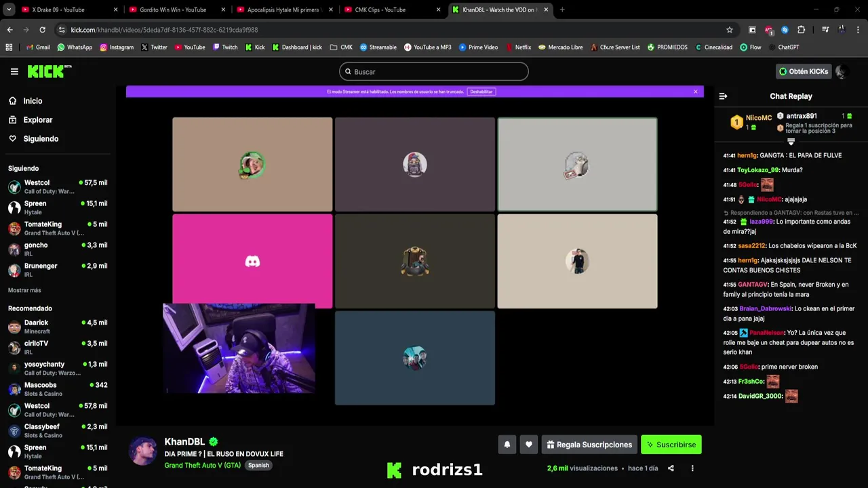Open the hamburger menu beside the KICK logo
Screen dimensions: 868x488
tap(14, 71)
